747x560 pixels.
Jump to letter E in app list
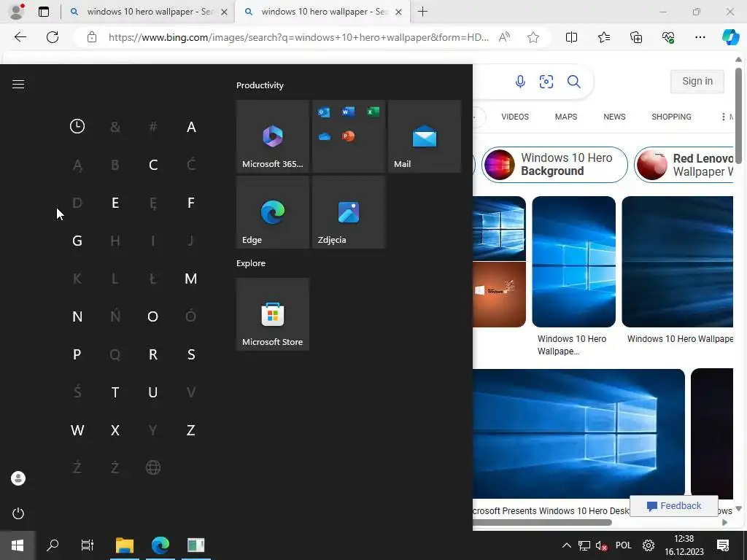click(x=115, y=203)
